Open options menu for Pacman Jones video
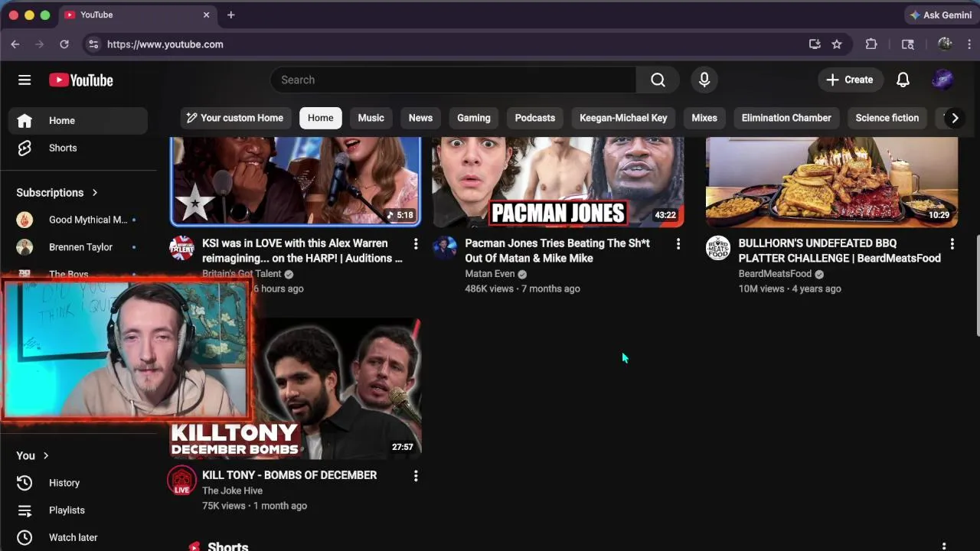Viewport: 980px width, 551px height. [678, 243]
